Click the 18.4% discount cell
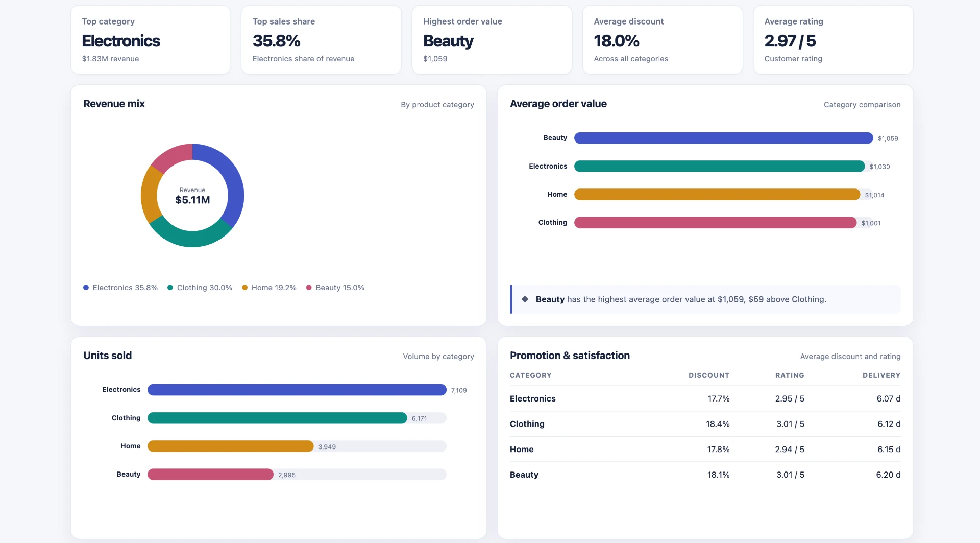The height and width of the screenshot is (543, 980). pyautogui.click(x=718, y=424)
